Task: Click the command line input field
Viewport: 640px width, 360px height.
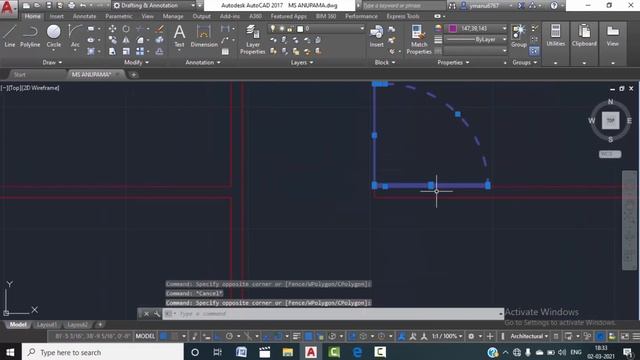Action: pos(333,313)
